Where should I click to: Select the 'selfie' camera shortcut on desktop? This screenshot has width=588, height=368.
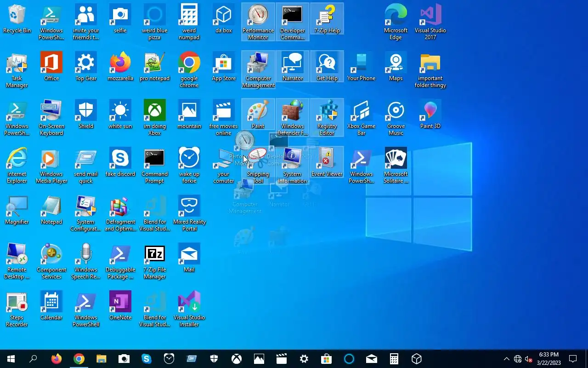[120, 19]
